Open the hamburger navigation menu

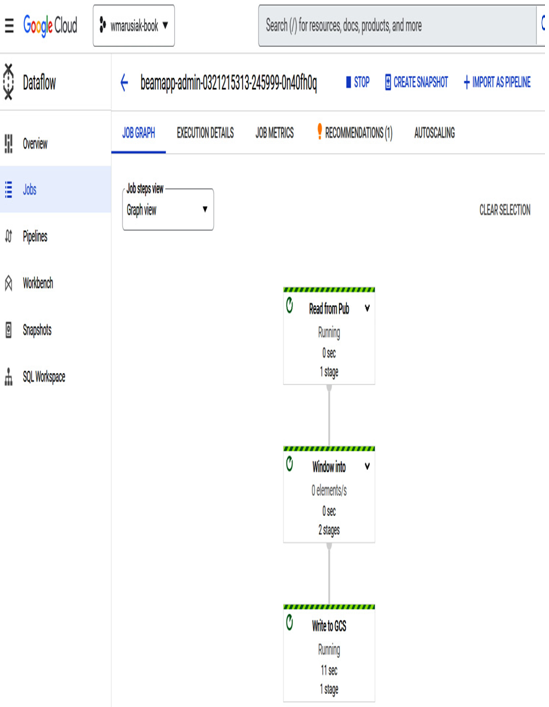pyautogui.click(x=9, y=25)
